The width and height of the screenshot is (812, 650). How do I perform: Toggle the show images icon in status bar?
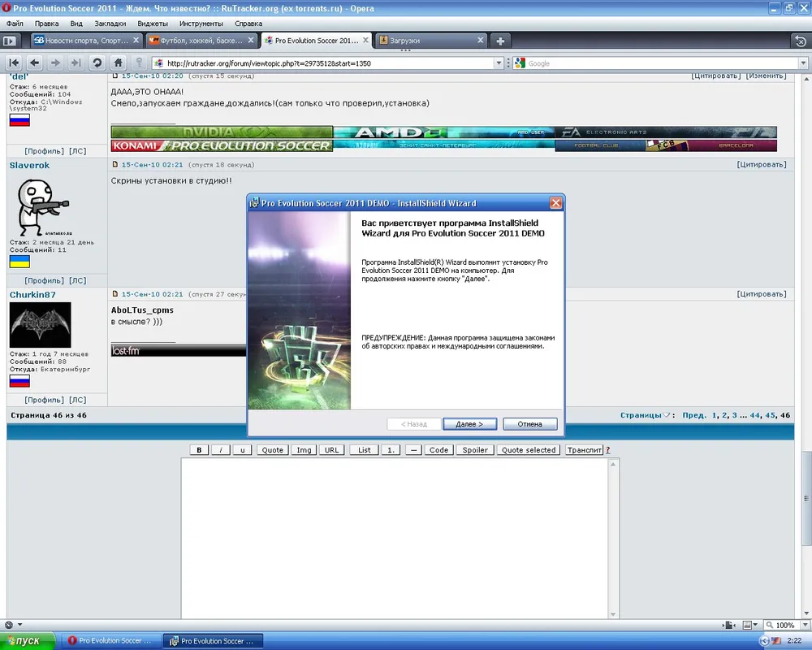coord(747,625)
